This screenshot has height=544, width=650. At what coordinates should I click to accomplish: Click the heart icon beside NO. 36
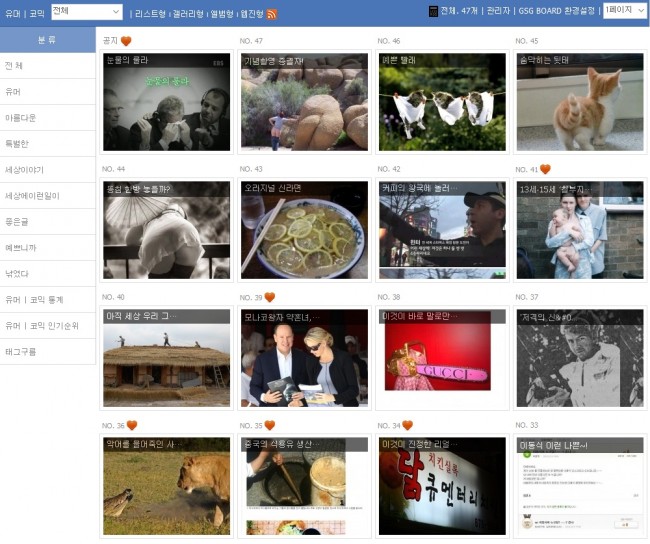point(132,425)
